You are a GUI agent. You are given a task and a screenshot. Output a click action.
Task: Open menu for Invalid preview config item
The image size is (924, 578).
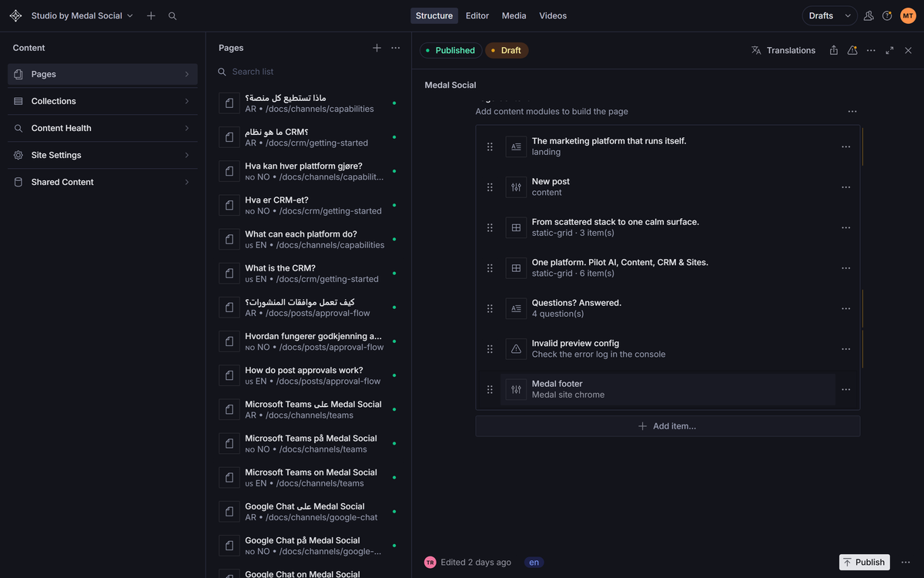pos(845,349)
